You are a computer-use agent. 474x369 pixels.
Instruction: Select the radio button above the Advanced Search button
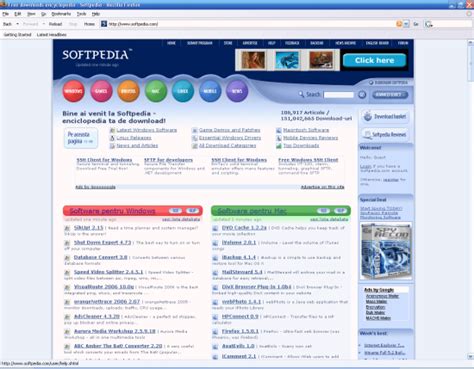pos(371,82)
